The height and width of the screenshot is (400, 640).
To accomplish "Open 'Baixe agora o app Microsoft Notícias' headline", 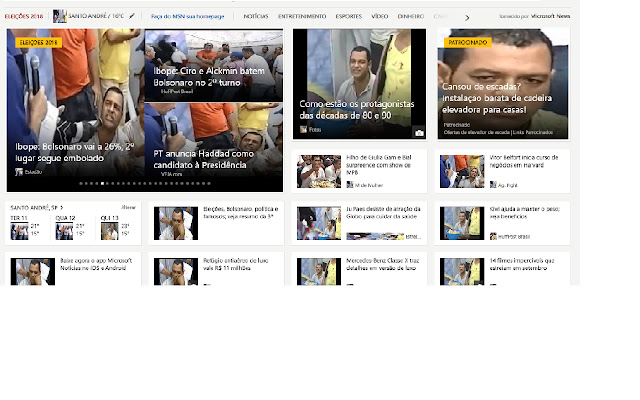I will click(96, 264).
